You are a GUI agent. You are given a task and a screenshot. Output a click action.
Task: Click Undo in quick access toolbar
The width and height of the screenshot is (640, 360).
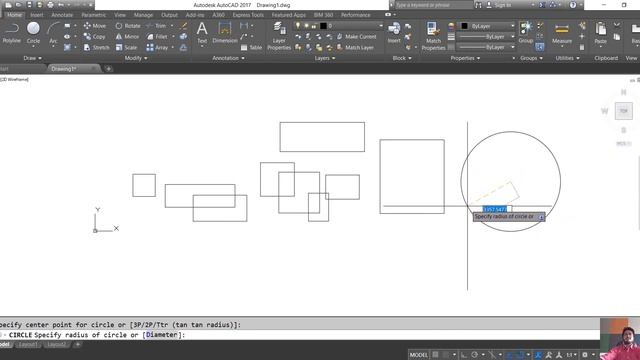tap(61, 5)
